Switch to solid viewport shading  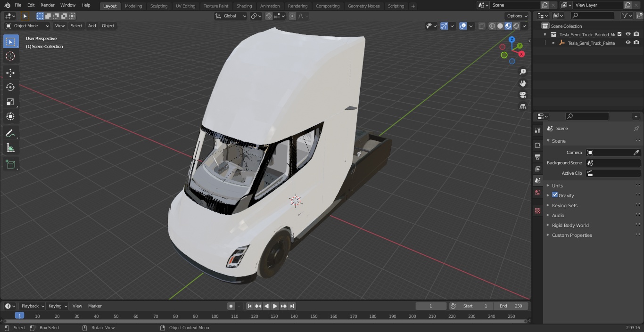tap(500, 26)
